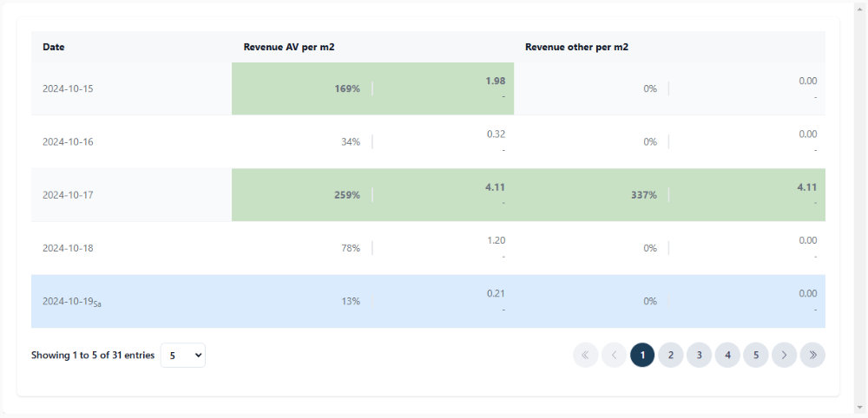Sort by the Date column header
This screenshot has width=868, height=418.
(54, 47)
